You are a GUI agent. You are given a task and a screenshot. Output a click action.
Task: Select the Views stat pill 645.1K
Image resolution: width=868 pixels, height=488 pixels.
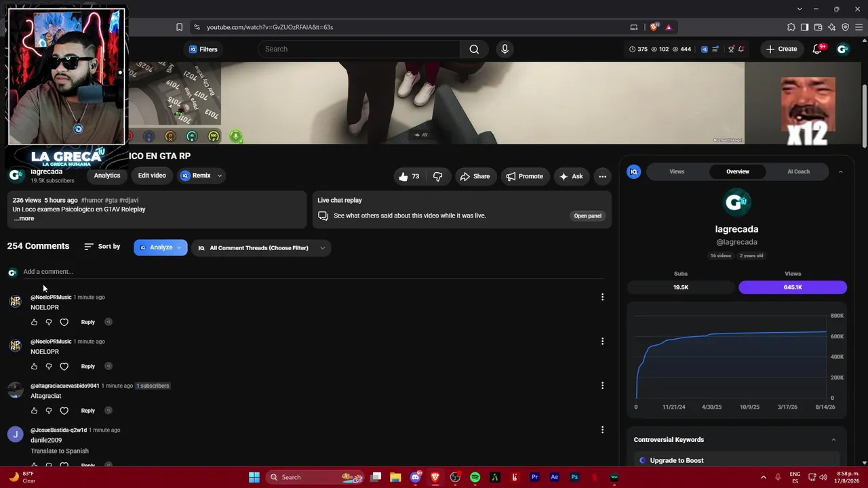(x=793, y=287)
